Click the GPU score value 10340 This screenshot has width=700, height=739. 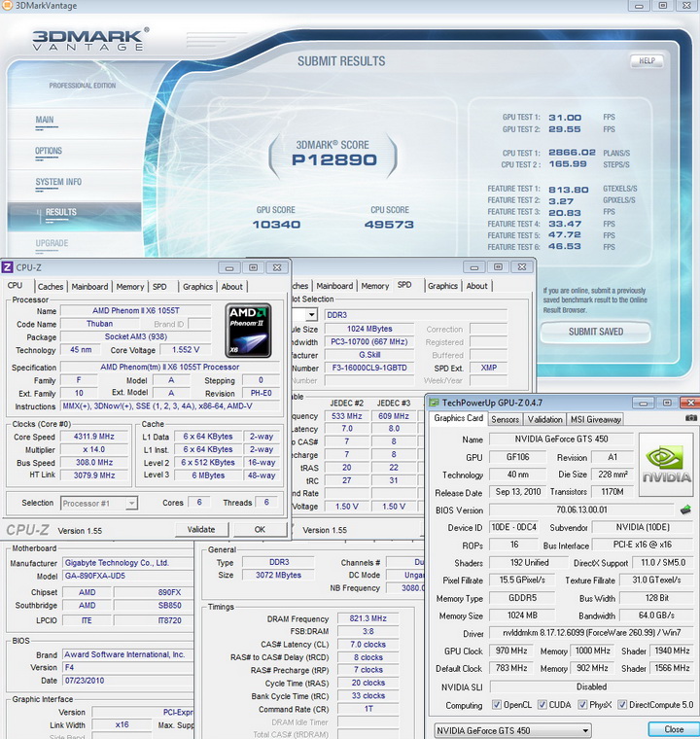coord(277,225)
